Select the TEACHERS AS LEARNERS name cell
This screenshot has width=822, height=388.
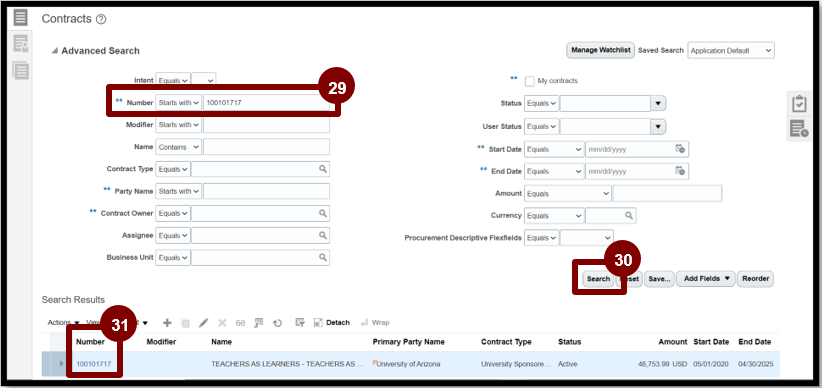coord(287,364)
